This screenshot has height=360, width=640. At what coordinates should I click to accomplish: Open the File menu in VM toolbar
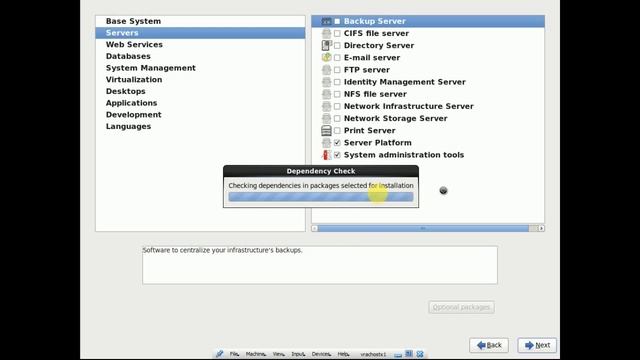234,354
